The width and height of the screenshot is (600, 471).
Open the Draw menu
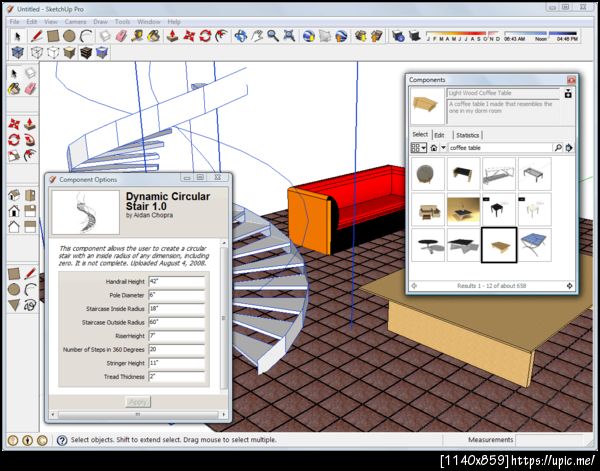coord(100,22)
